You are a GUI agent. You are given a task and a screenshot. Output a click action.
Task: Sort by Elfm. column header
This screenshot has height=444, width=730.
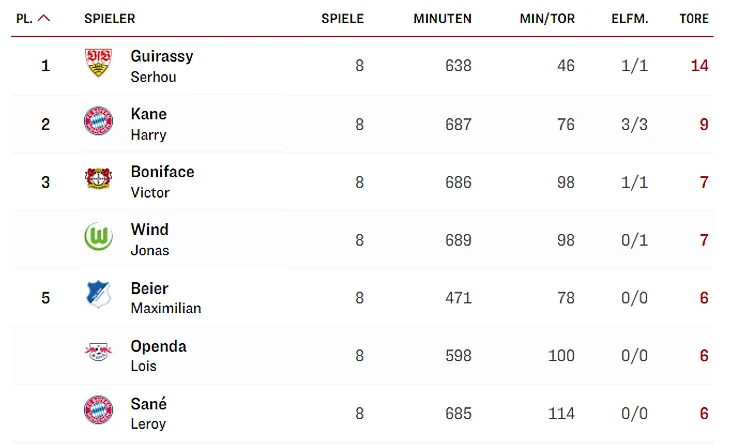click(x=630, y=18)
